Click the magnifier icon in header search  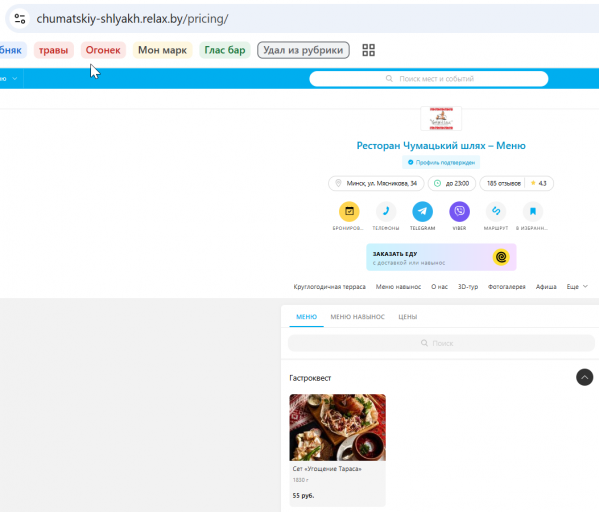(389, 79)
